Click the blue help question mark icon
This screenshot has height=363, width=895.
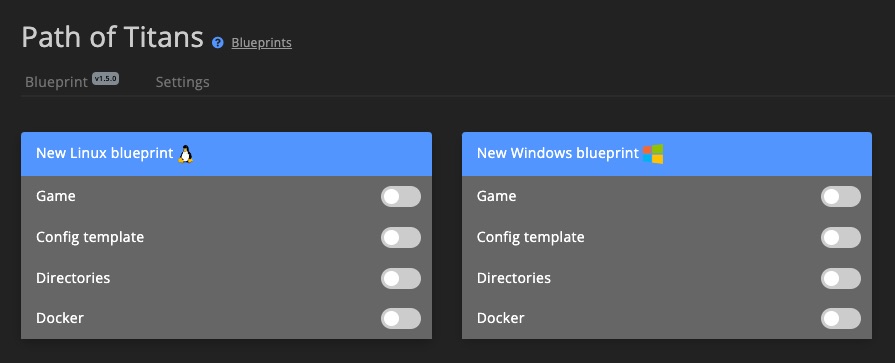pyautogui.click(x=217, y=43)
